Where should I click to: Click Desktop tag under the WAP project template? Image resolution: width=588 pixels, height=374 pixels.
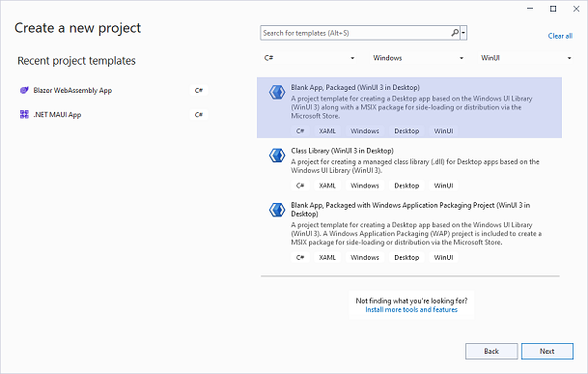[x=406, y=258]
